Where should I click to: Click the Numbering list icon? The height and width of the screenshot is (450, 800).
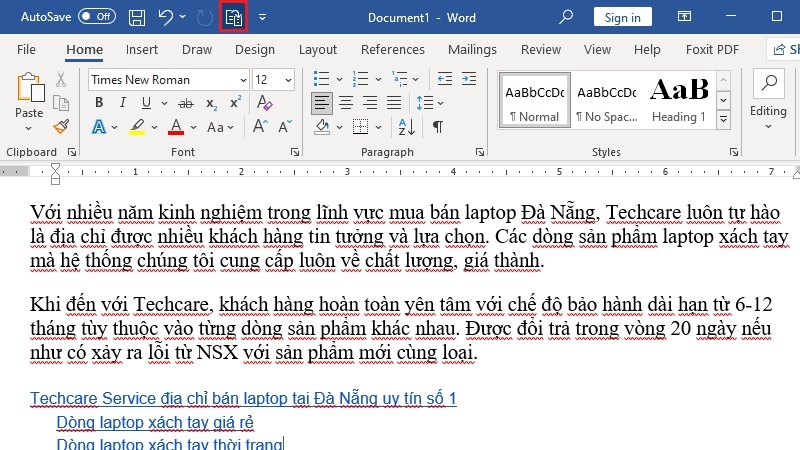point(360,79)
